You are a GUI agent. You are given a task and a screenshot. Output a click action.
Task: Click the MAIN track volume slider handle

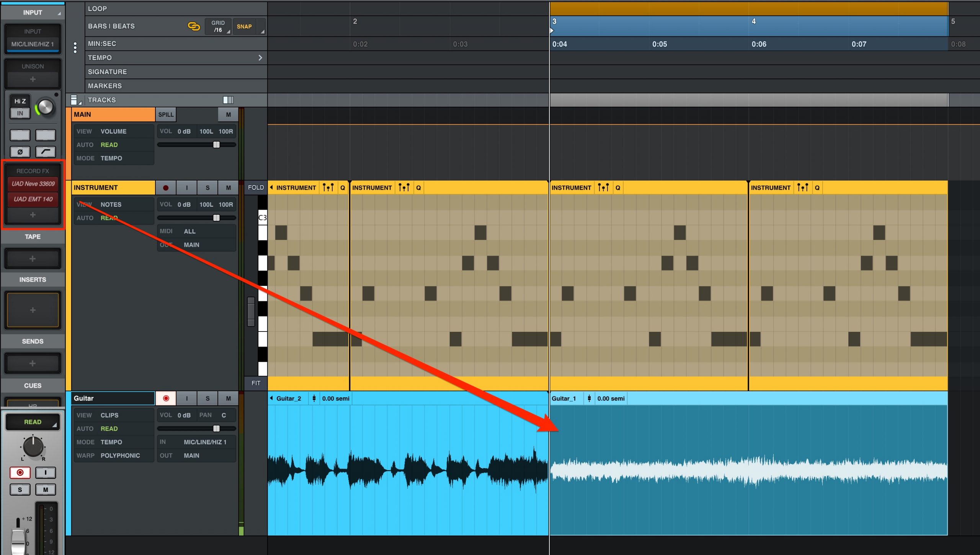[x=216, y=145]
